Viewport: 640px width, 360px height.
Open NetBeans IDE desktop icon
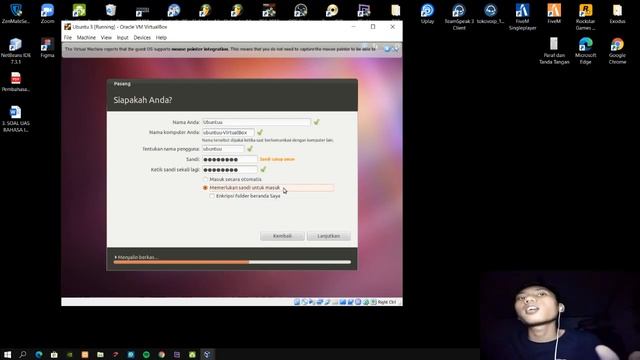[16, 51]
